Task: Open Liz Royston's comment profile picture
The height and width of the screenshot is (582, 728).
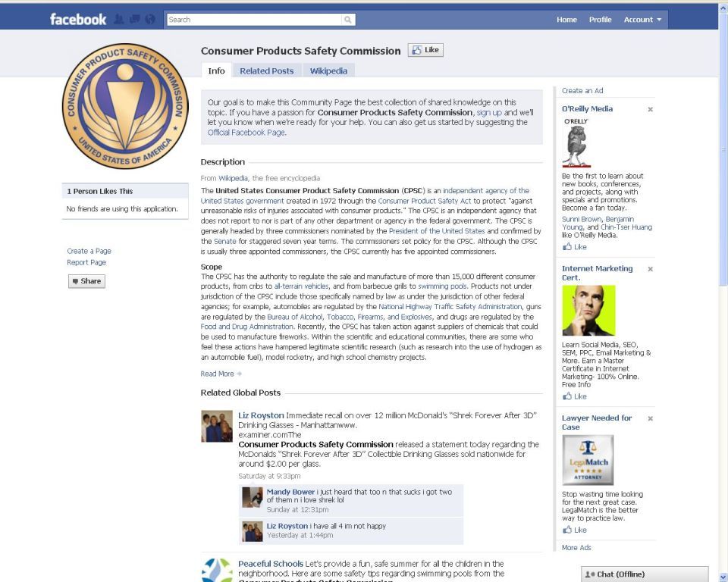Action: [x=253, y=531]
